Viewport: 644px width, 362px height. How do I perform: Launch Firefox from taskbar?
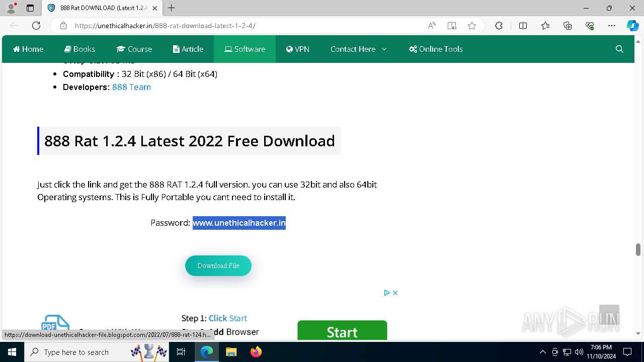256,352
